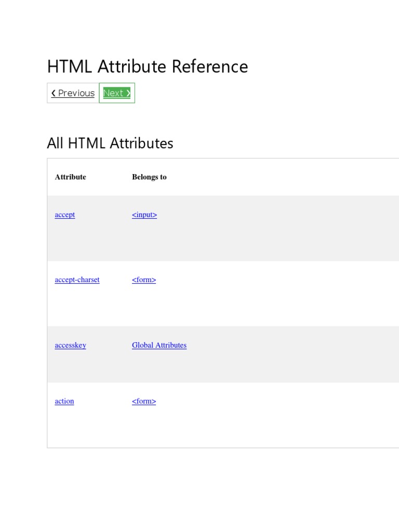Screen dimensions: 399x532
Task: Go to the Previous page
Action: click(73, 94)
